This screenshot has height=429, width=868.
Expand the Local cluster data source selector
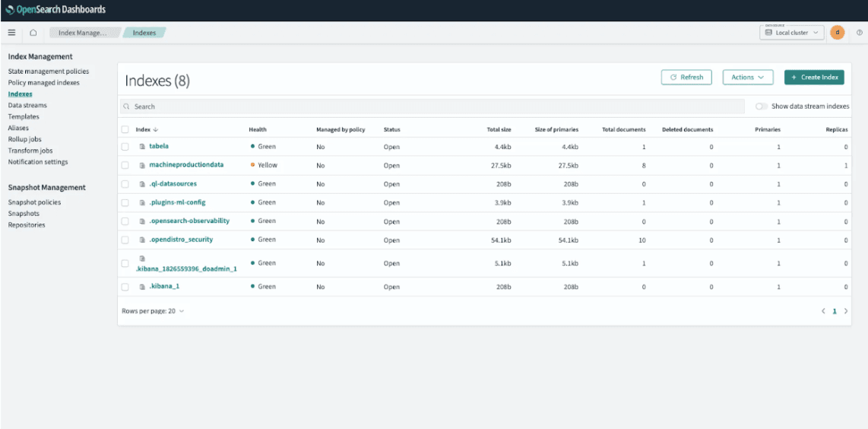click(792, 33)
